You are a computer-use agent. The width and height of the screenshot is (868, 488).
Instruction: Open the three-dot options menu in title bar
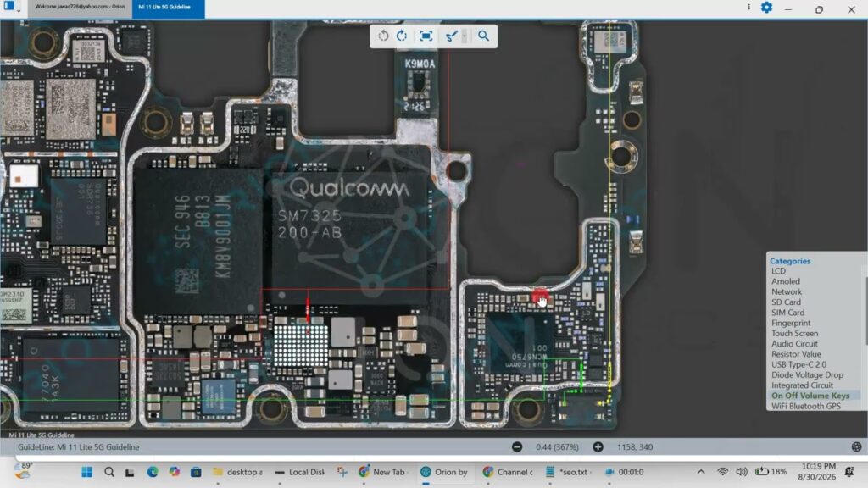point(748,7)
